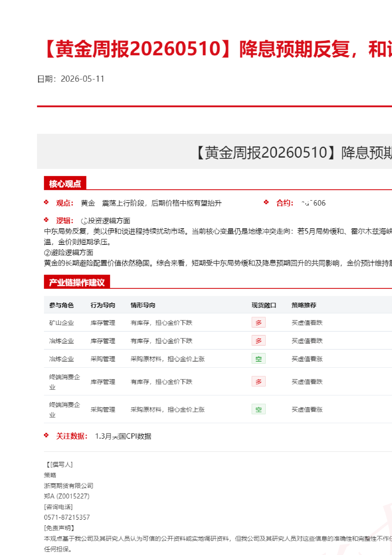392x555 pixels.
Task: Click the 参与角色 column header
Action: 61,305
